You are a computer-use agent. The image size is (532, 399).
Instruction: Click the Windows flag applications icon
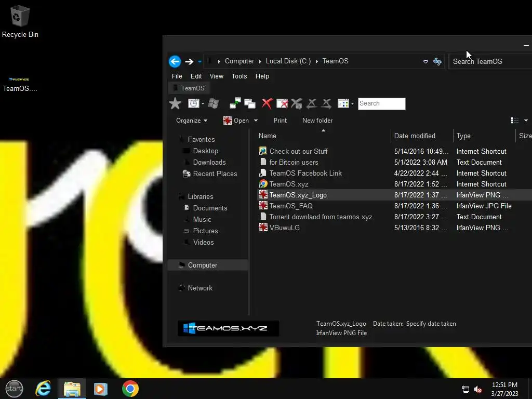pyautogui.click(x=213, y=103)
